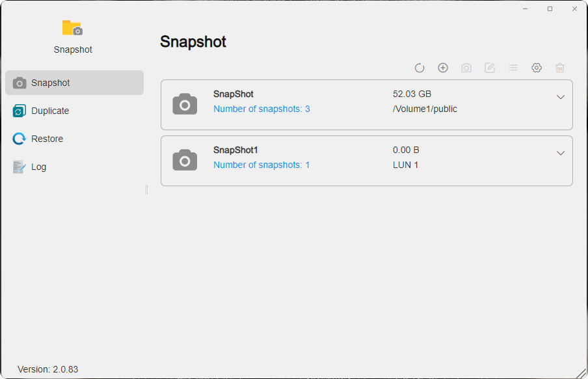Switch to the Restore section
588x379 pixels.
click(x=19, y=139)
